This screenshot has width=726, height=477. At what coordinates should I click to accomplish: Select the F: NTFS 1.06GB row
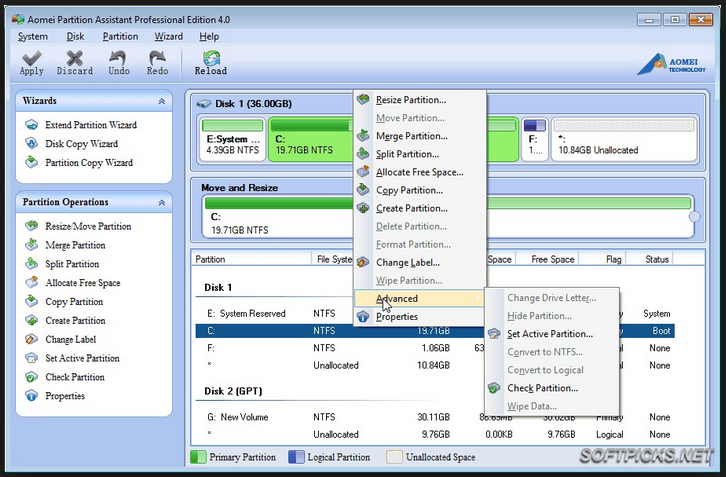[435, 348]
